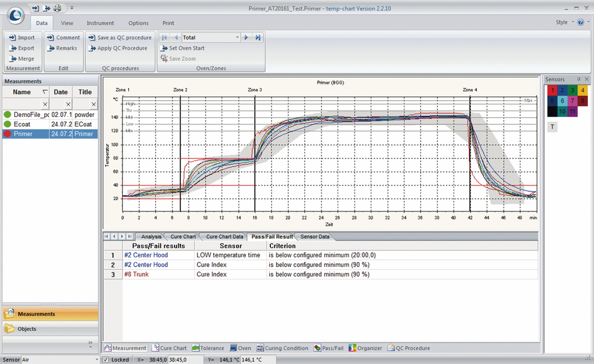The width and height of the screenshot is (594, 364).
Task: Toggle sensor 7 pink swatch
Action: [x=573, y=101]
